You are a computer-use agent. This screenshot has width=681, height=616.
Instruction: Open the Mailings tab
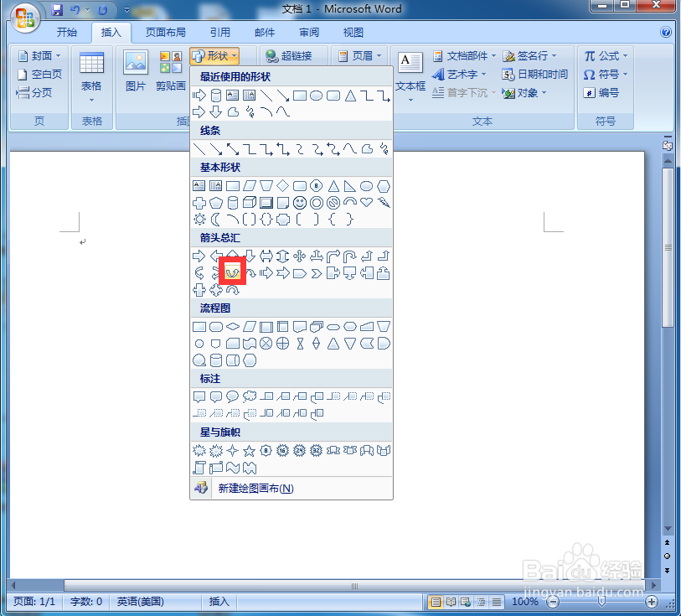pyautogui.click(x=265, y=32)
